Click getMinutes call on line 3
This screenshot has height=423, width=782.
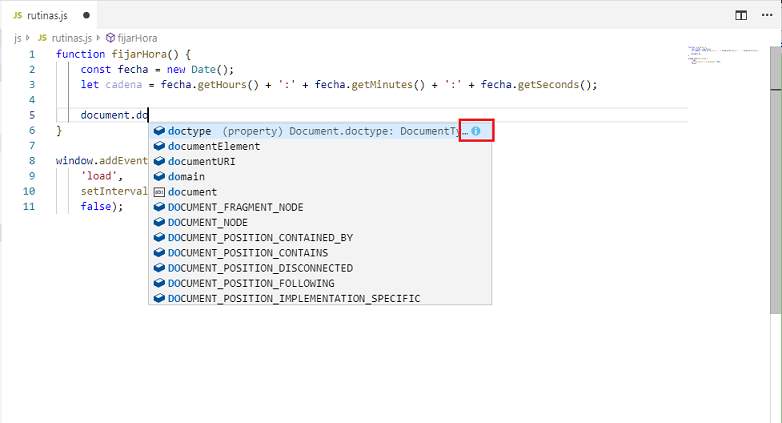click(388, 84)
